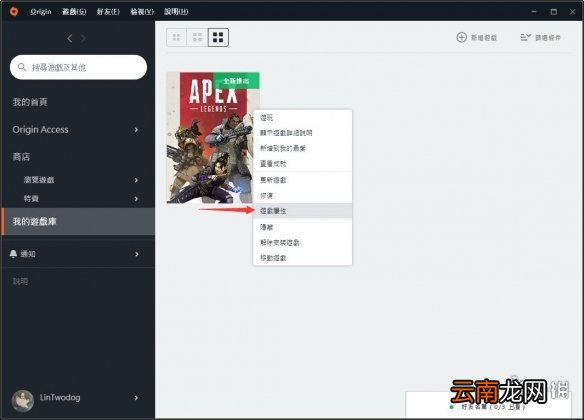Close the Origin window
The height and width of the screenshot is (420, 584).
tap(572, 12)
